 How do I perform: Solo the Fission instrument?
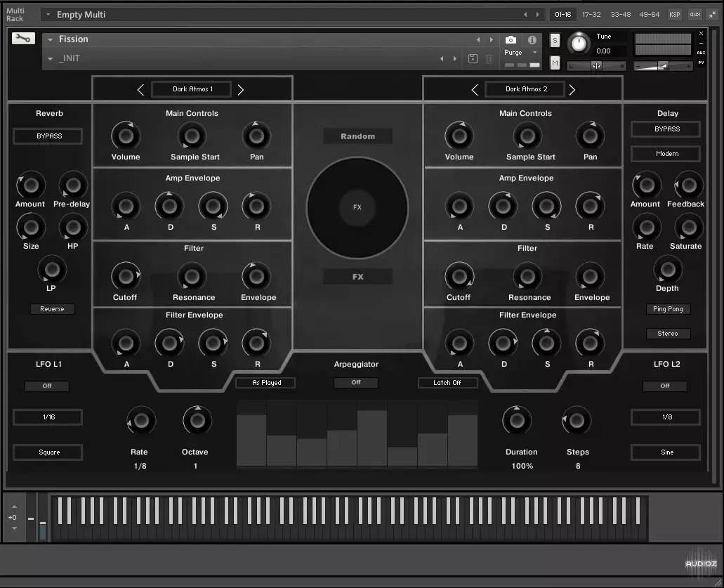pyautogui.click(x=555, y=40)
